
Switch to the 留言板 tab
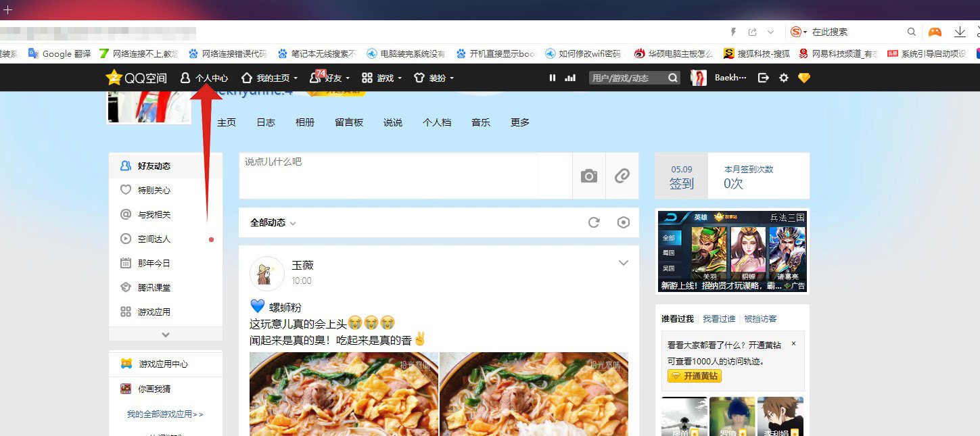pos(349,122)
